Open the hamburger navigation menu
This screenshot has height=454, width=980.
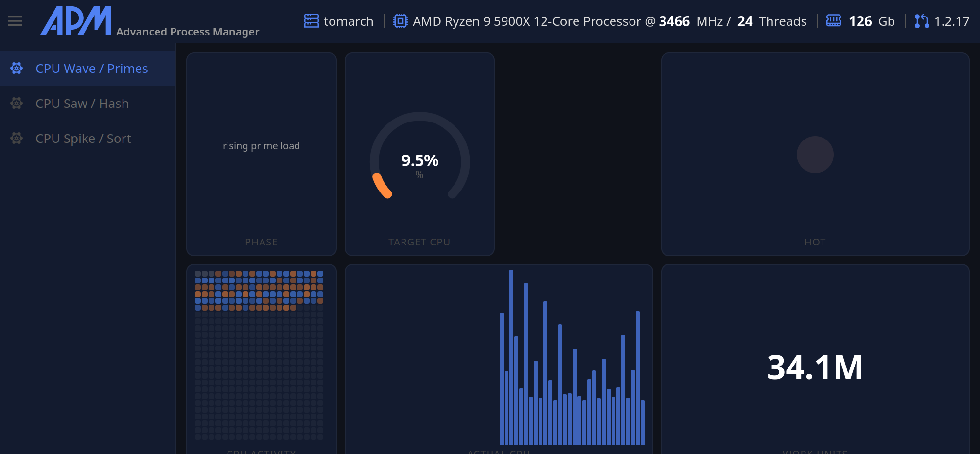[15, 21]
